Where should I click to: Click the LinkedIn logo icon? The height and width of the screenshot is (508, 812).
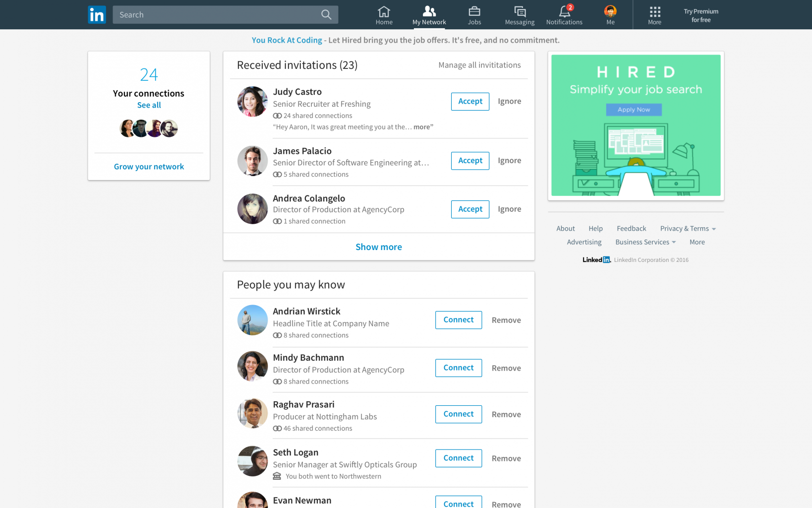[x=97, y=15]
